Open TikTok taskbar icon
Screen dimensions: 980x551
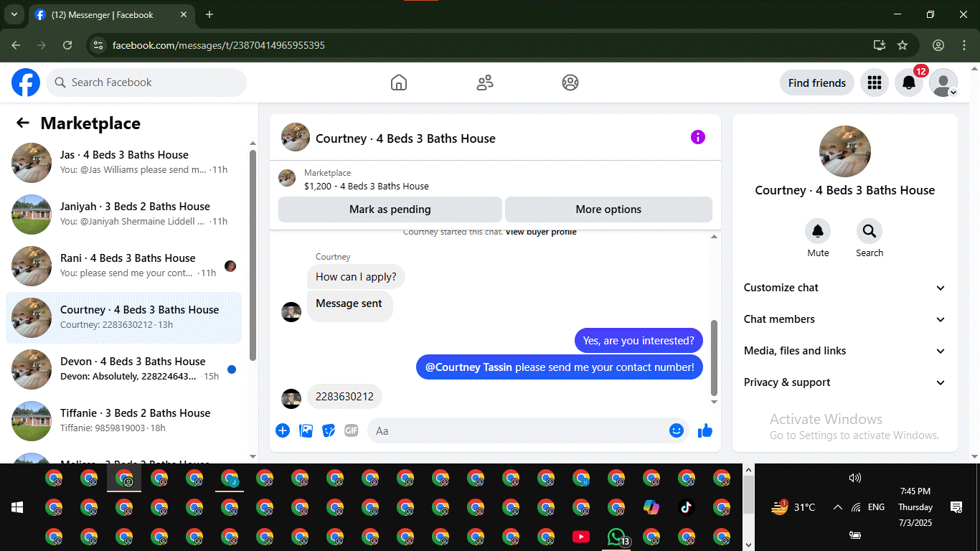pyautogui.click(x=687, y=507)
